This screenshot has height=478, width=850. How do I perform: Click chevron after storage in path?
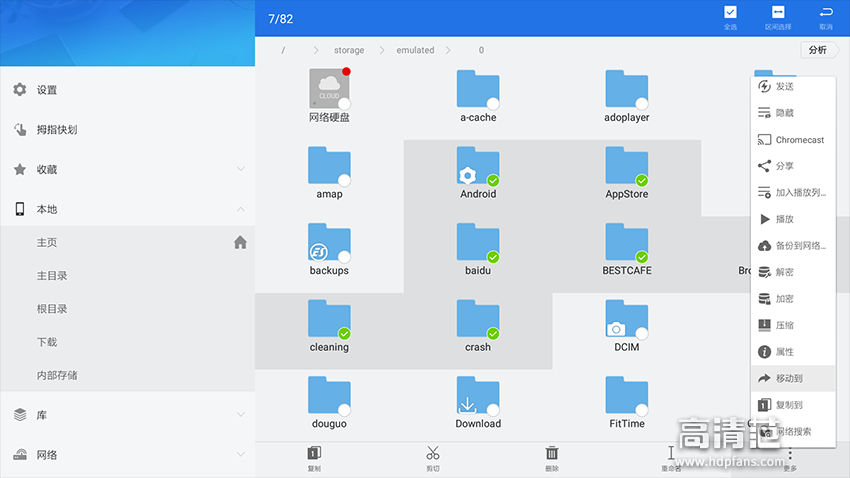click(x=382, y=50)
